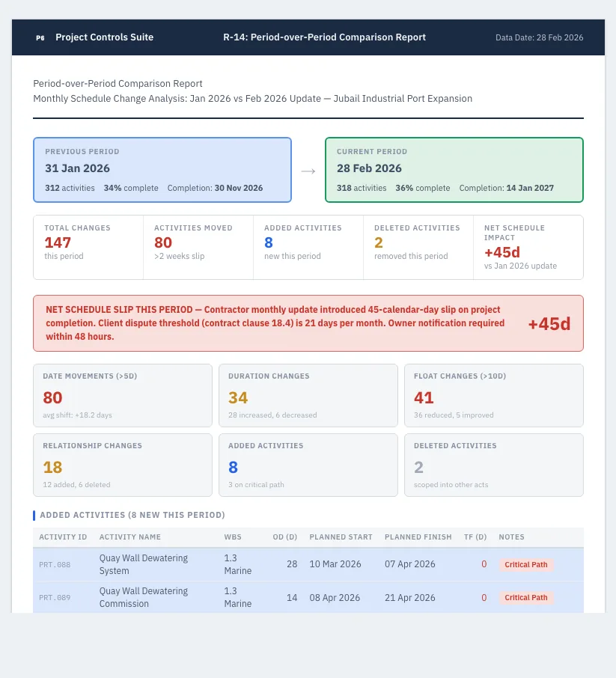Click the 36 reduced, 5 improved text
616x678 pixels.
tap(454, 415)
